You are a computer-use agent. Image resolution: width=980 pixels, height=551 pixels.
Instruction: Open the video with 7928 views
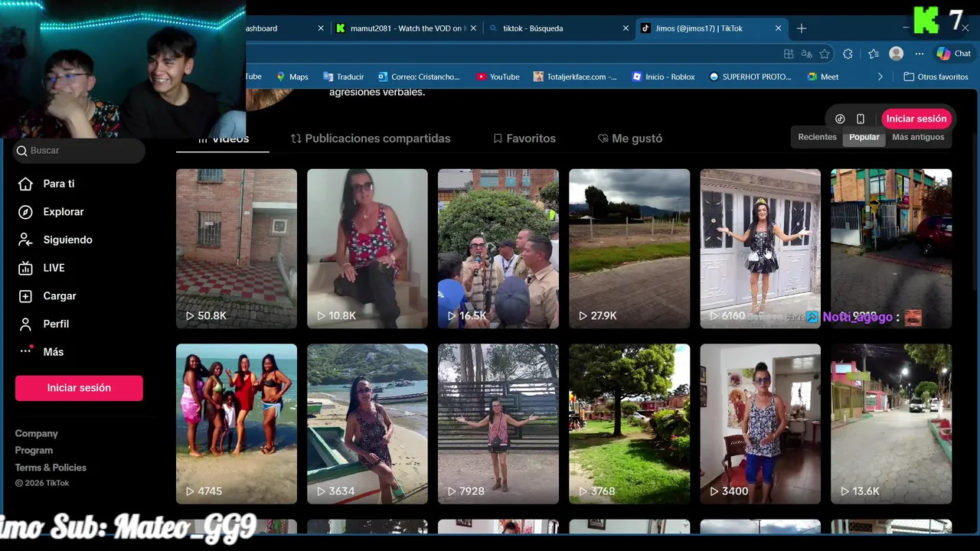coord(498,424)
